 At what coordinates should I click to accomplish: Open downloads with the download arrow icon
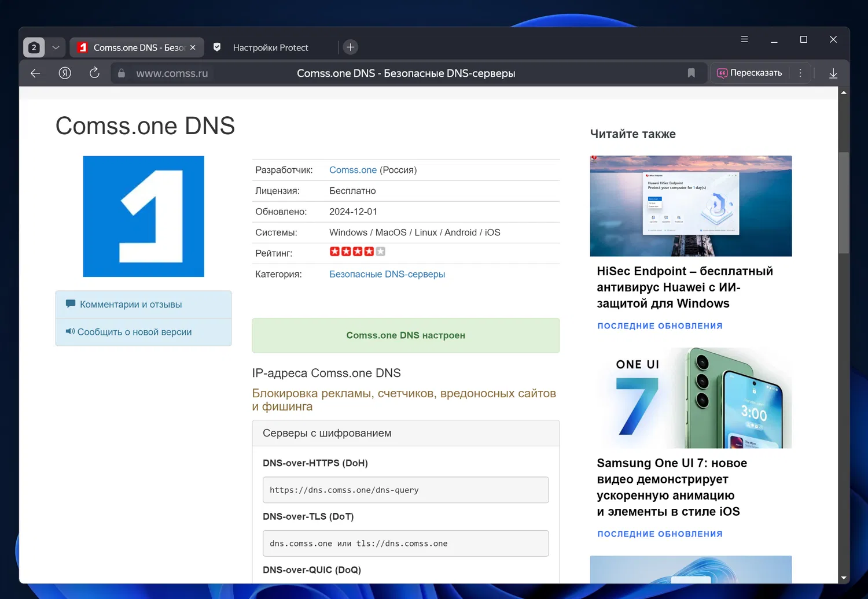point(833,73)
